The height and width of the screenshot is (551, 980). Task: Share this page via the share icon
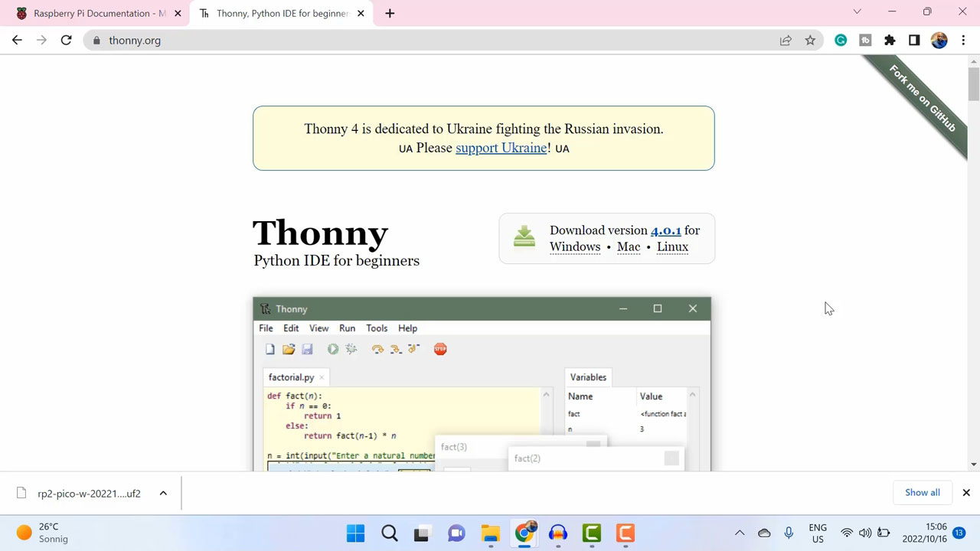[x=786, y=41]
